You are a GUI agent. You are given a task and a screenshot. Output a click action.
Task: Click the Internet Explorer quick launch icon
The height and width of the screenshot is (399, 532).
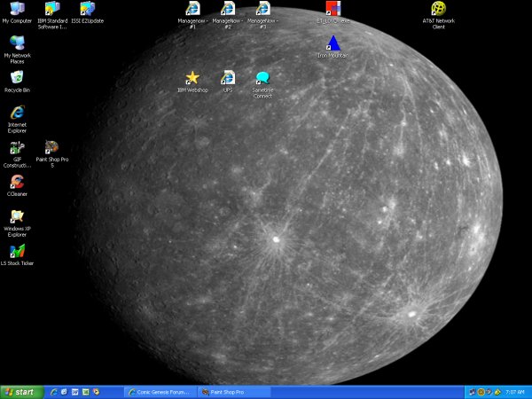53,392
